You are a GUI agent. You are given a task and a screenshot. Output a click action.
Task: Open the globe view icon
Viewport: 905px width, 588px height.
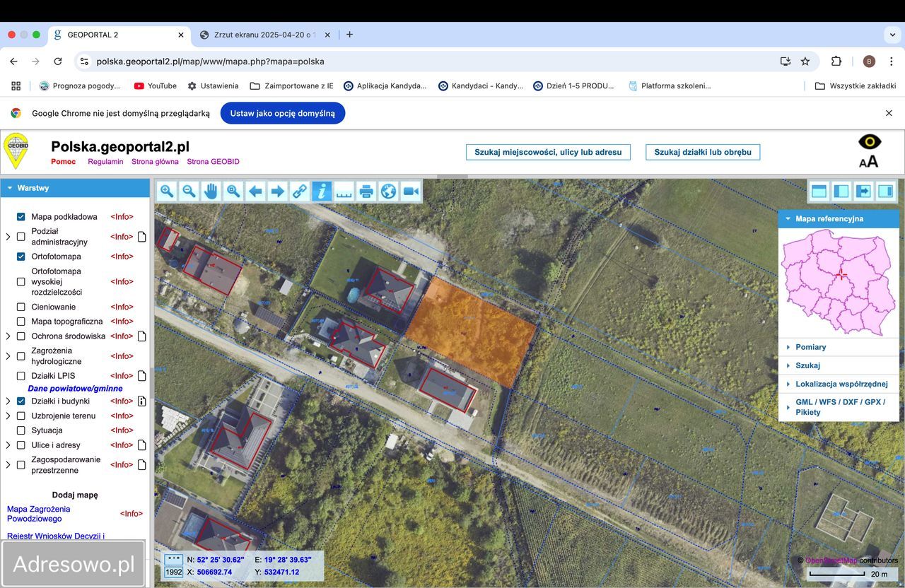coord(388,191)
